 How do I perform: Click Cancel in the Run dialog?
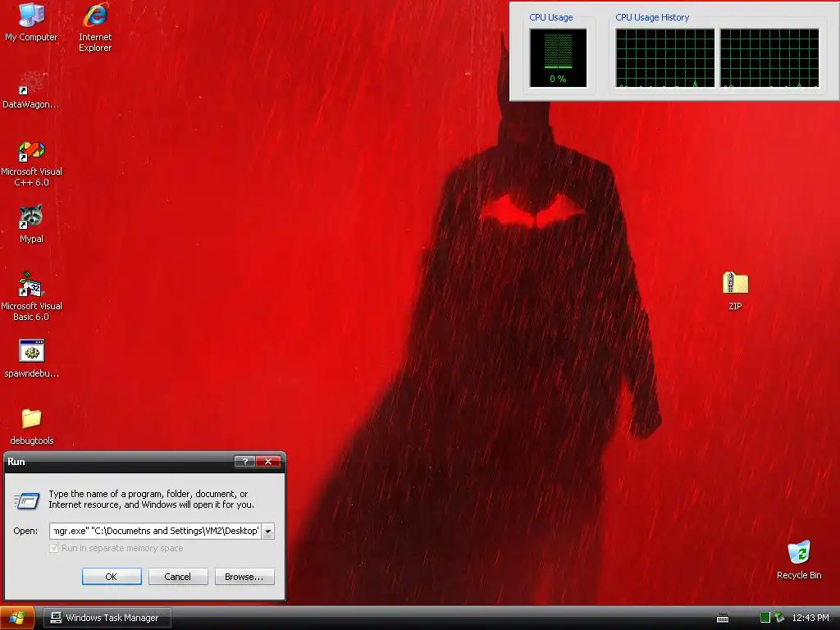[x=178, y=577]
